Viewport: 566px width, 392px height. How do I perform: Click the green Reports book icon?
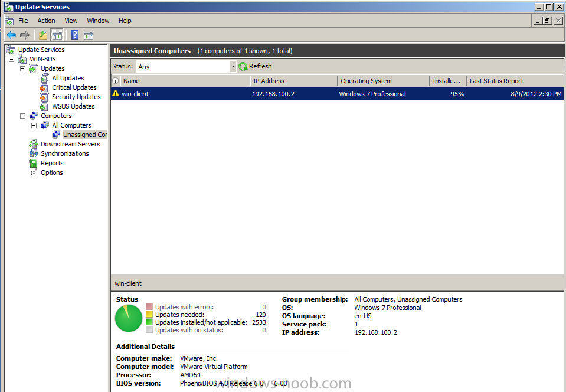[34, 163]
